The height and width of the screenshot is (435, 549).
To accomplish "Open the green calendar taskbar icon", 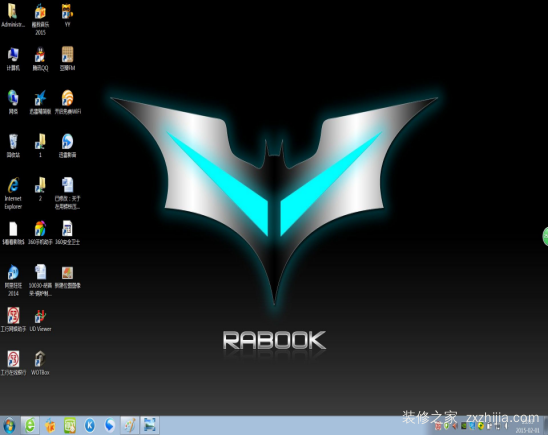I will [x=70, y=426].
